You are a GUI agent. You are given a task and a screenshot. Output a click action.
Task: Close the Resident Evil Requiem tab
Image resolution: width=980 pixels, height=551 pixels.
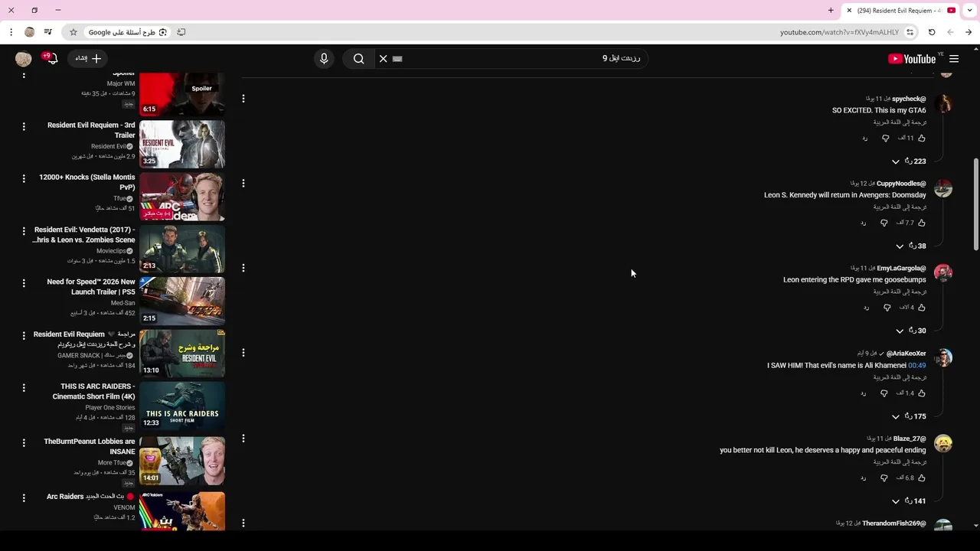(x=849, y=11)
